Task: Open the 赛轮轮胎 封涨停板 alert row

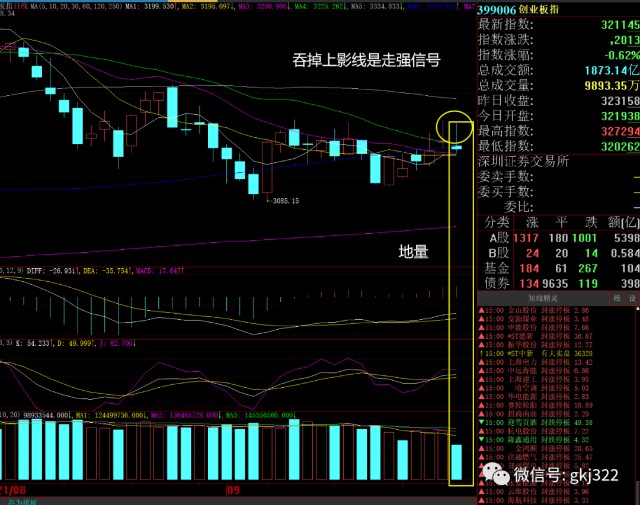Action: (536, 405)
